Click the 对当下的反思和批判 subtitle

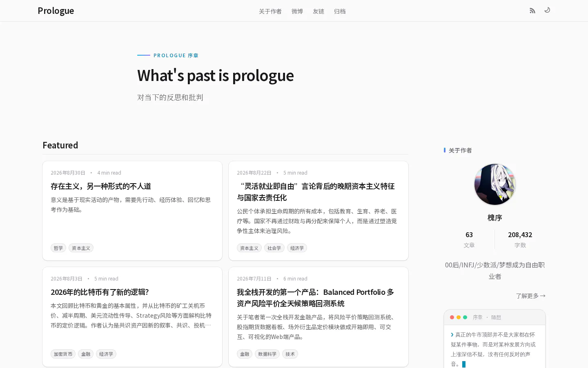click(x=170, y=97)
